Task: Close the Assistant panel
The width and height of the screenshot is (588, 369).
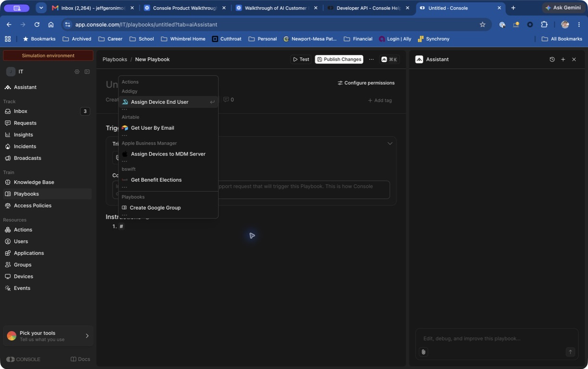Action: click(574, 60)
